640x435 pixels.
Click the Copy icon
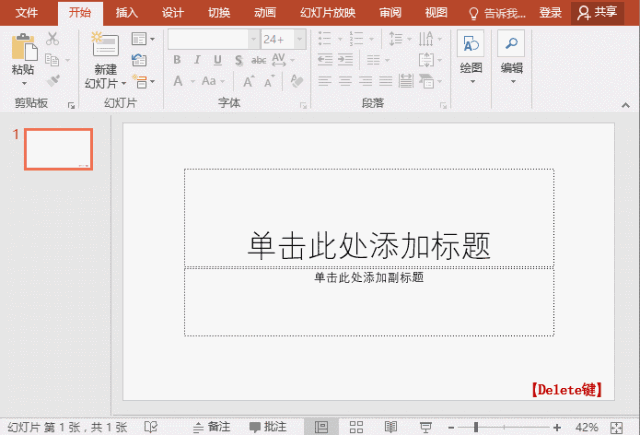(x=52, y=60)
